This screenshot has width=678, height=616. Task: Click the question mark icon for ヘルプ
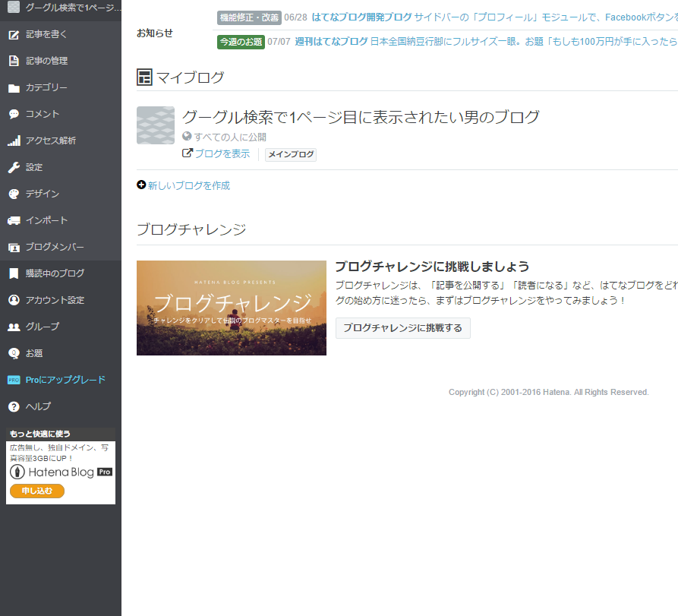pyautogui.click(x=14, y=406)
